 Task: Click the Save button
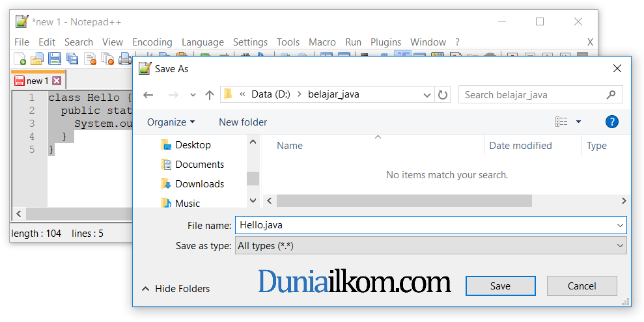click(x=500, y=286)
